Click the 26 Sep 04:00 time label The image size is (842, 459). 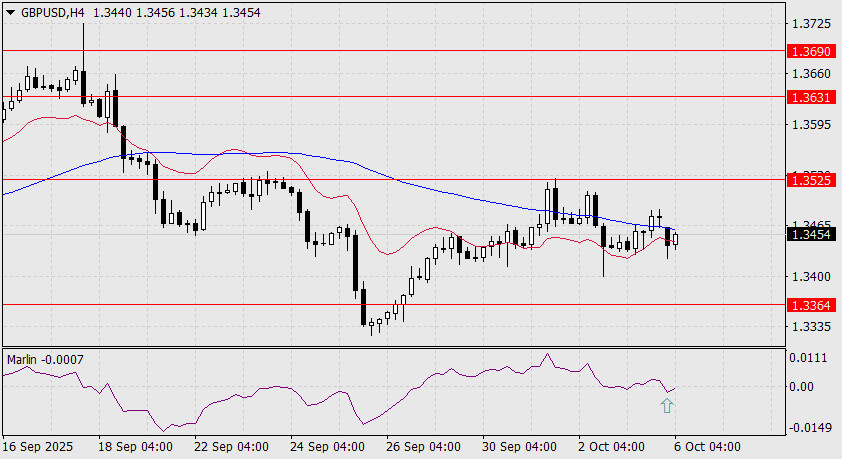pyautogui.click(x=423, y=445)
